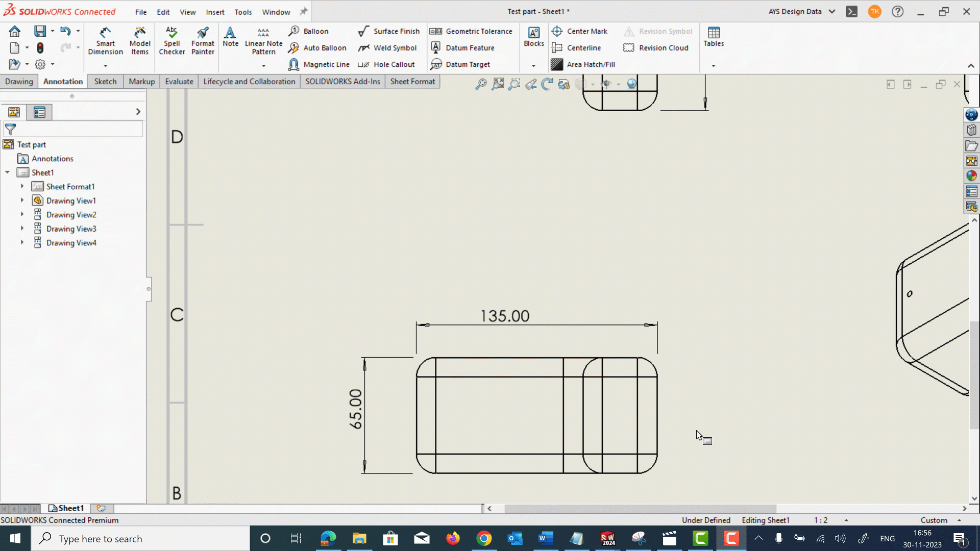The width and height of the screenshot is (980, 551).
Task: Open the Blocks tool
Action: tap(534, 37)
